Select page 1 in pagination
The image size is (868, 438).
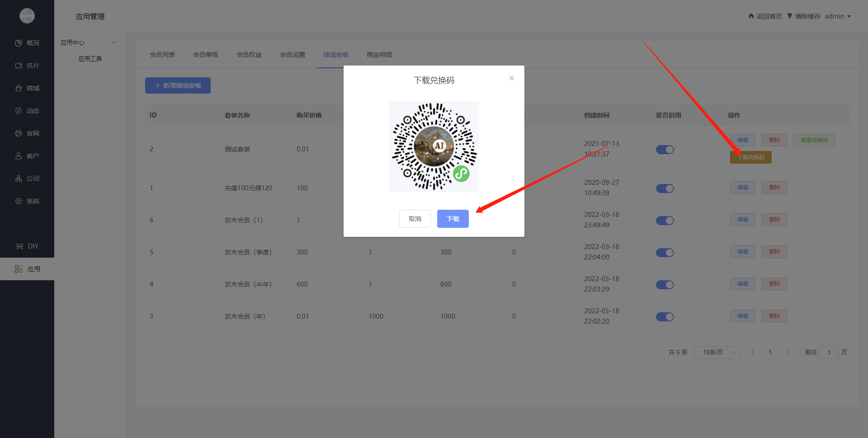pos(770,352)
